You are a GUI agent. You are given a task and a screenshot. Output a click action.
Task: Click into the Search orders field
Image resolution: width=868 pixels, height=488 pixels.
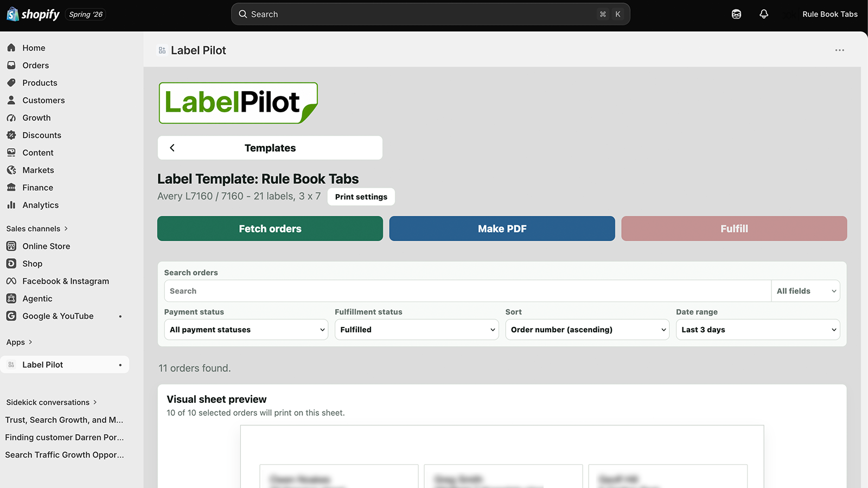(468, 291)
